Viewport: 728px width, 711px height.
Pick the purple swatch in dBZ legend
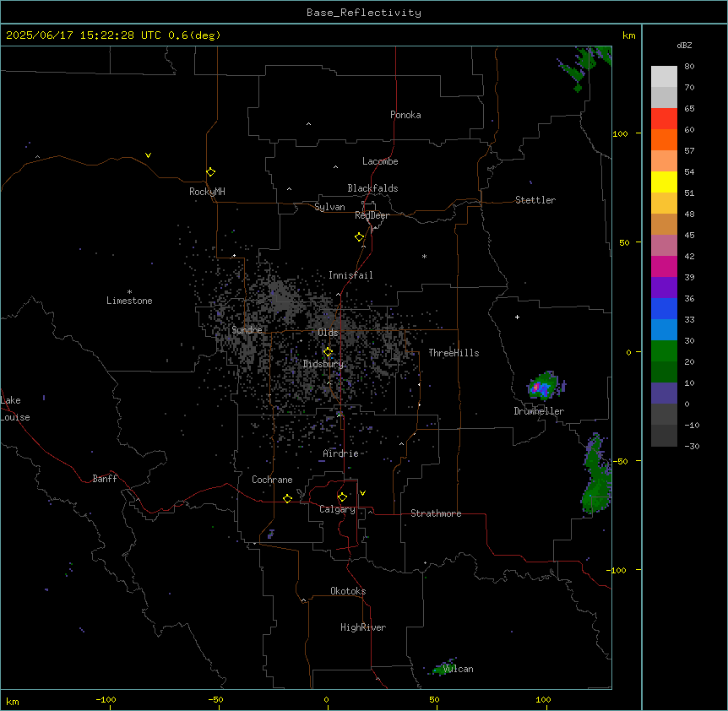[664, 288]
